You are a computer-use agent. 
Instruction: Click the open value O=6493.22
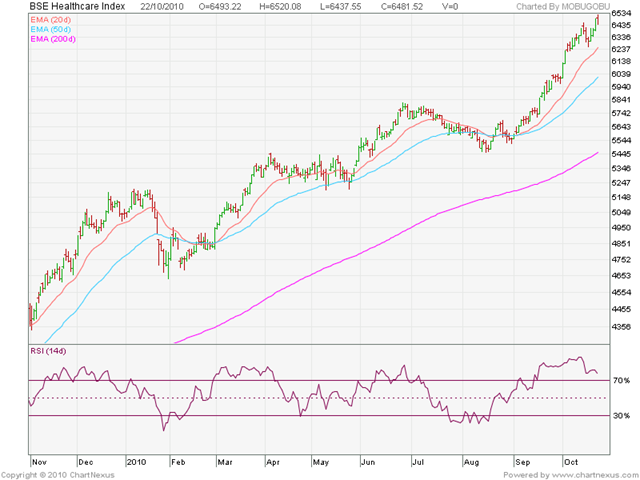tap(220, 7)
